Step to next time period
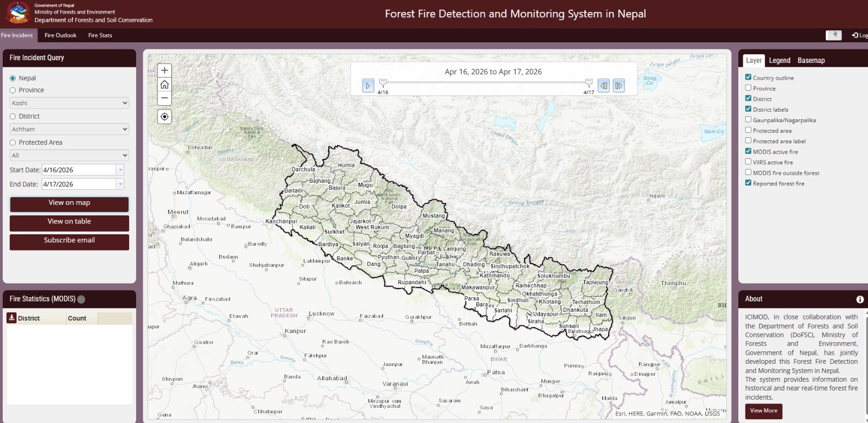This screenshot has height=423, width=868. pyautogui.click(x=618, y=86)
